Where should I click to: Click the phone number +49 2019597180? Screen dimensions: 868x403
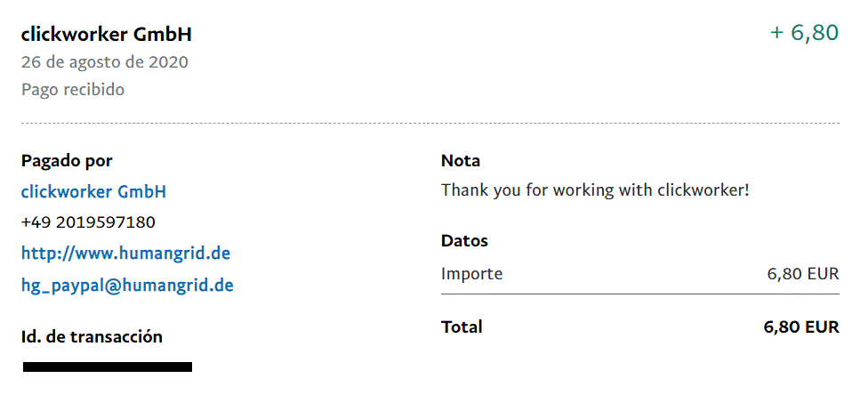[x=88, y=222]
